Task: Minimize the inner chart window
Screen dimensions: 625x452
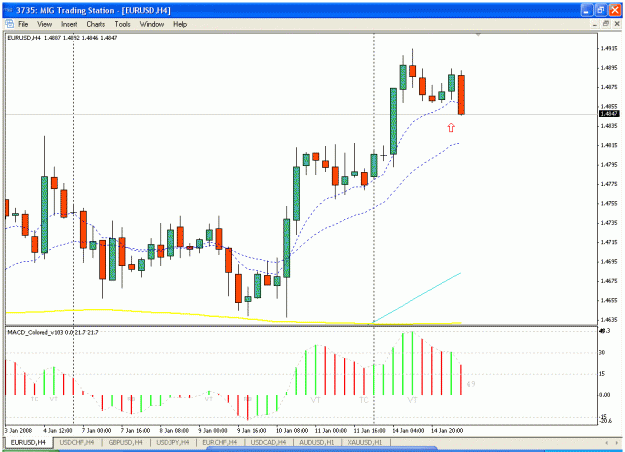Action: [x=594, y=24]
